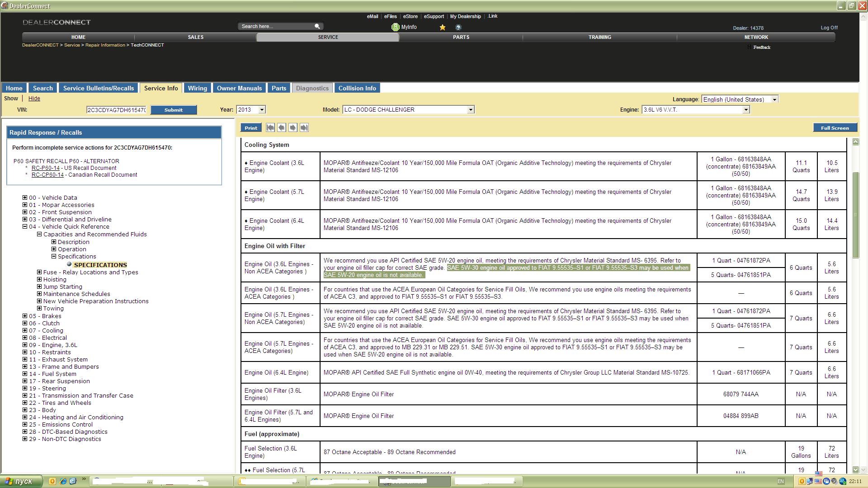Click scrollbar down arrow in content

pyautogui.click(x=855, y=469)
